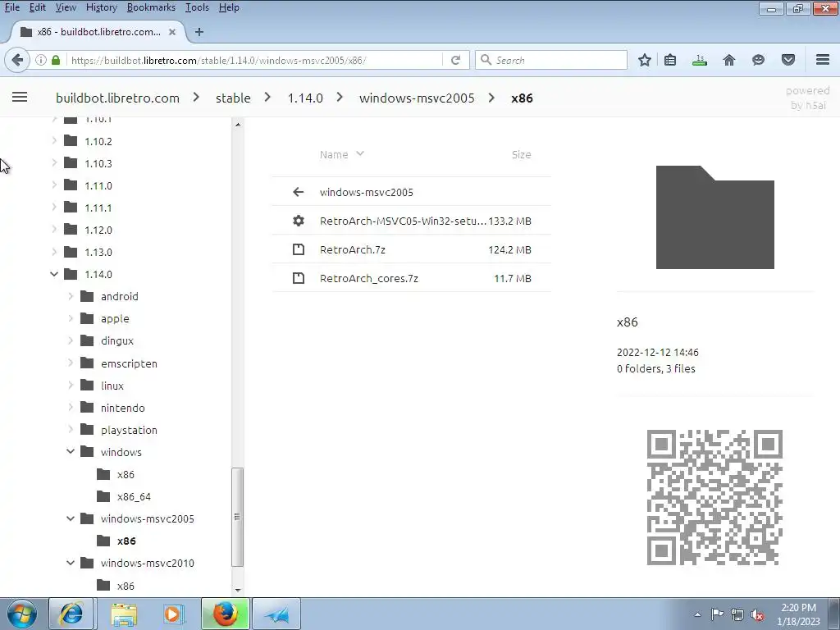Open the File menu
This screenshot has height=630, width=840.
point(11,7)
